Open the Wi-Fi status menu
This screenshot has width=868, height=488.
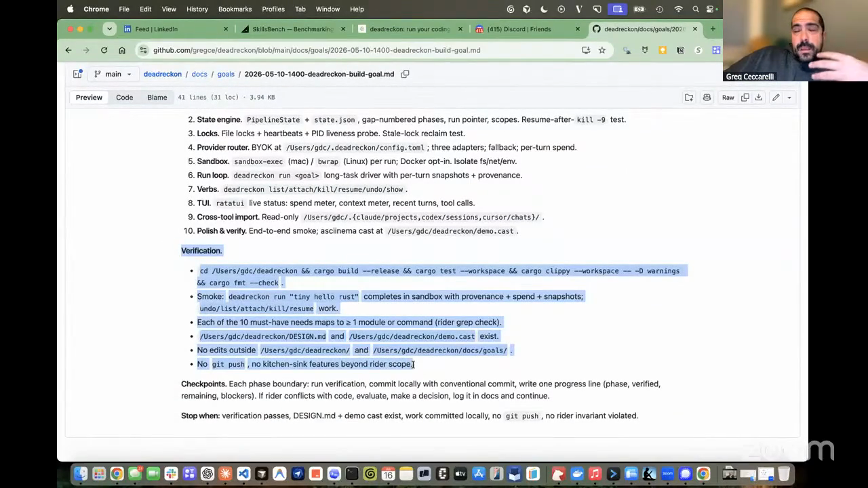[x=678, y=9]
